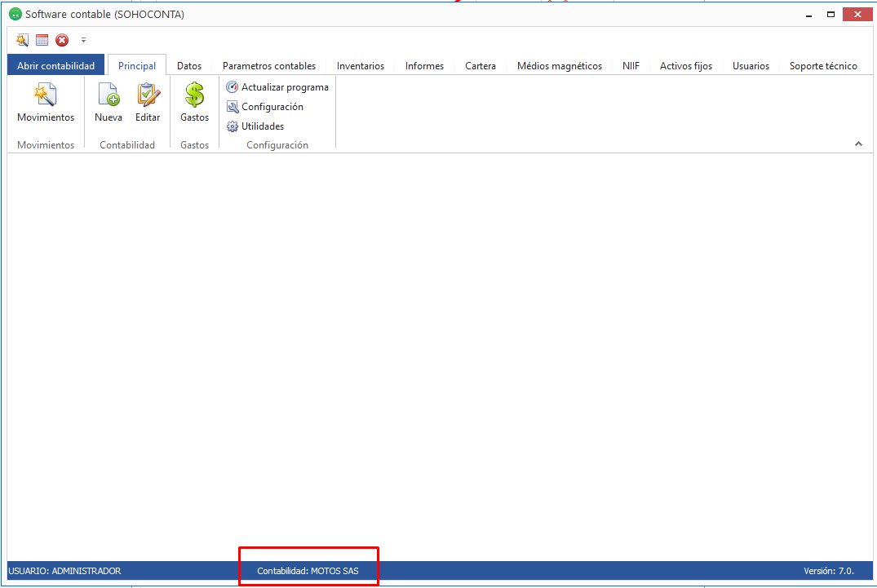Click the red X quick access icon
Screen dimensions: 877x588
coord(62,40)
